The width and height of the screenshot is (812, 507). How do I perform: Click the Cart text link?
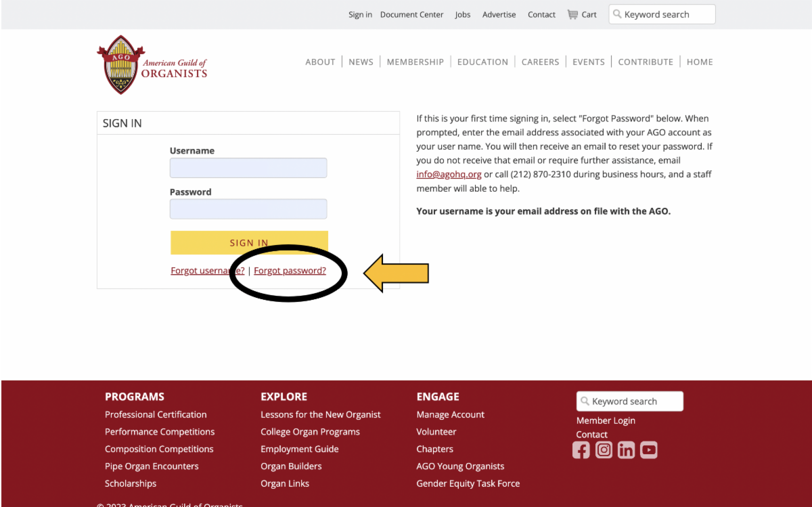[589, 15]
